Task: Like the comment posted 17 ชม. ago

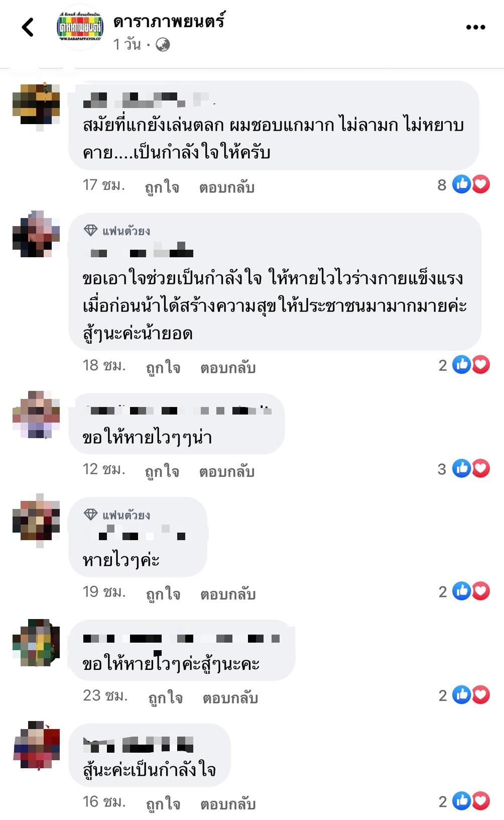Action: (x=162, y=187)
